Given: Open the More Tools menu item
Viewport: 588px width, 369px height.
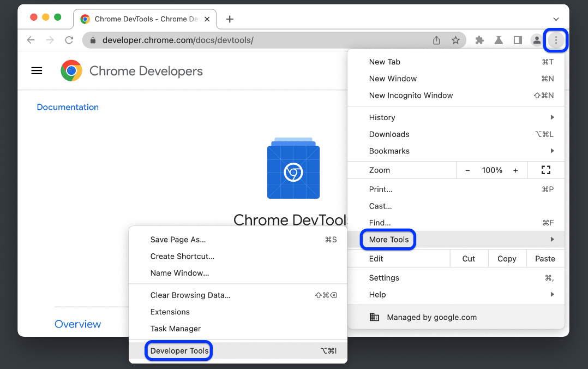Looking at the screenshot, I should click(456, 240).
